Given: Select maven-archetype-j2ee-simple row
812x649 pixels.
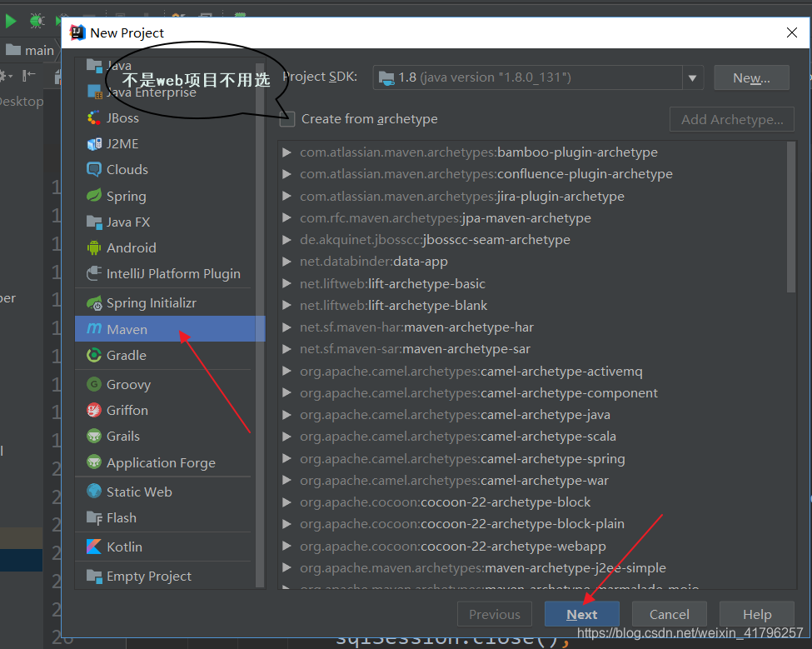Looking at the screenshot, I should pos(532,568).
